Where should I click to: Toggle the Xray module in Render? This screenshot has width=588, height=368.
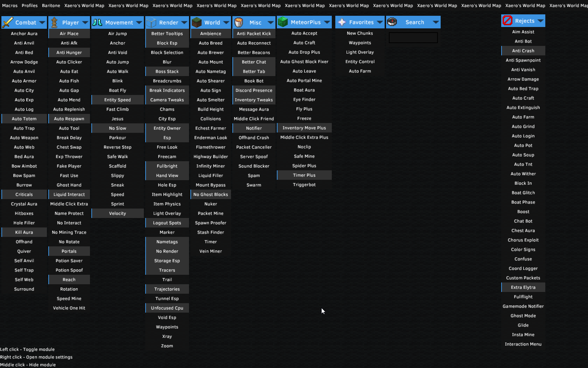click(x=167, y=336)
